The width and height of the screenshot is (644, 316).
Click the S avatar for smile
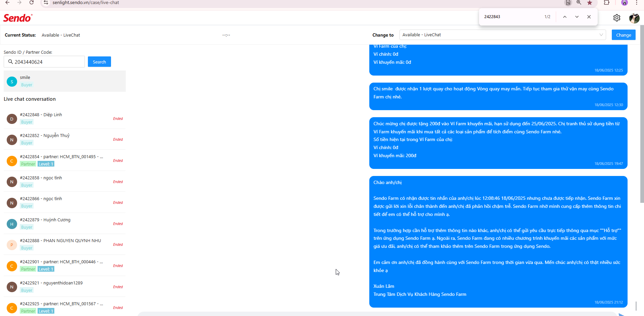pos(12,82)
